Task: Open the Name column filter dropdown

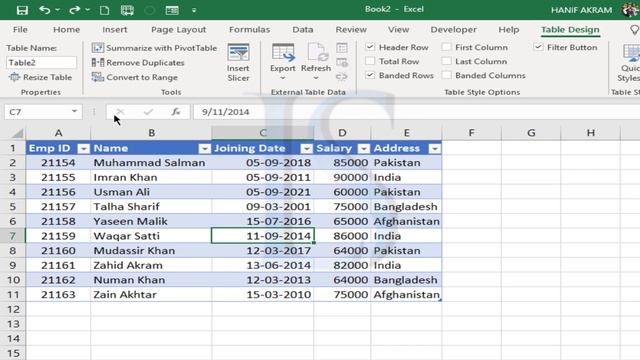Action: [x=204, y=149]
